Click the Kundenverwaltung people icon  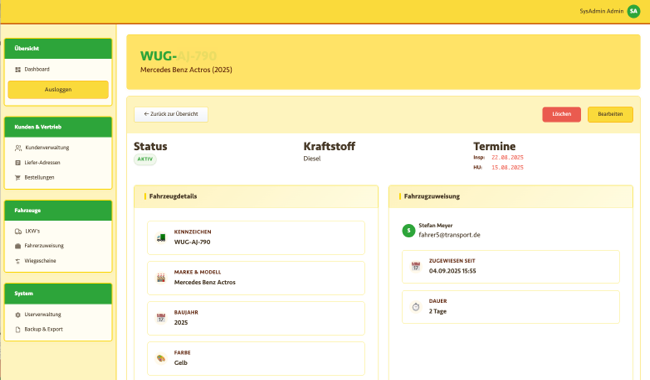coord(18,148)
